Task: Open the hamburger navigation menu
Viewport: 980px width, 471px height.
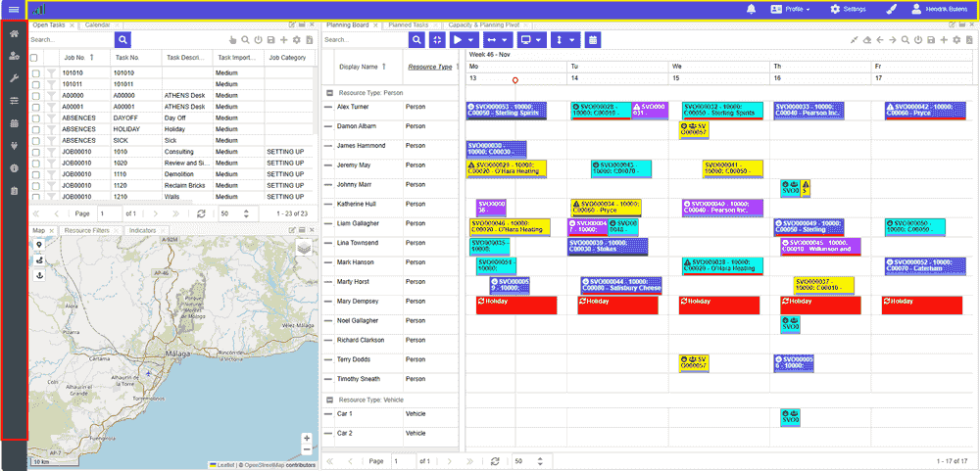Action: click(x=13, y=10)
